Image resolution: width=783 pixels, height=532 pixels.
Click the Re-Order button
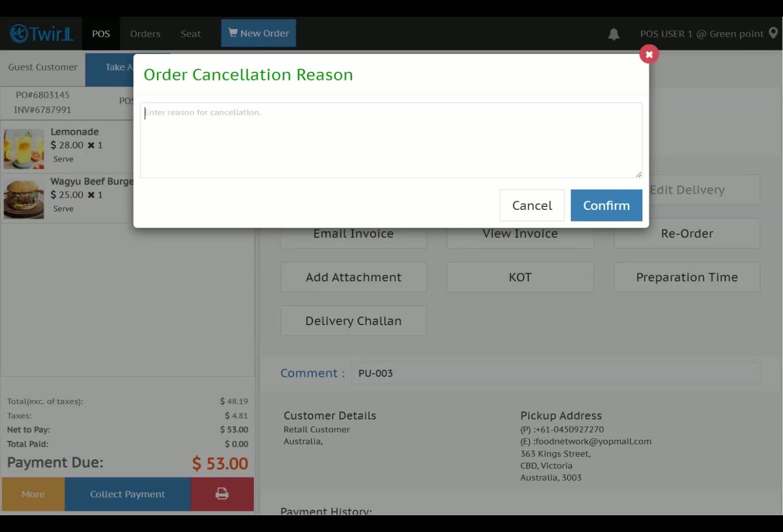[x=687, y=233]
